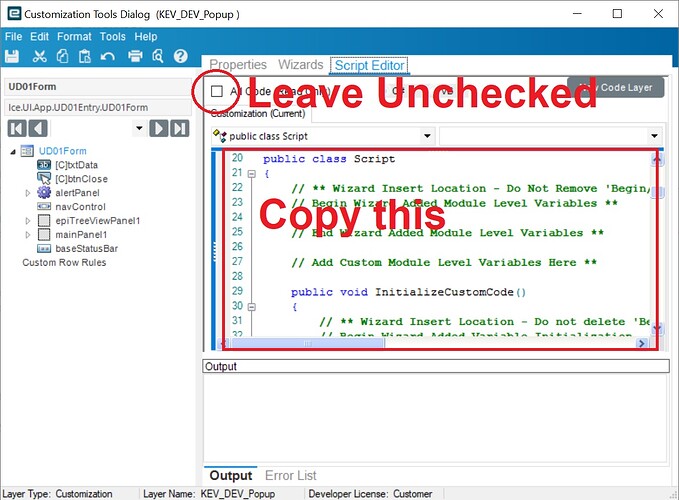Open the public class Script dropdown
Viewport: 679px width, 500px height.
coord(427,136)
